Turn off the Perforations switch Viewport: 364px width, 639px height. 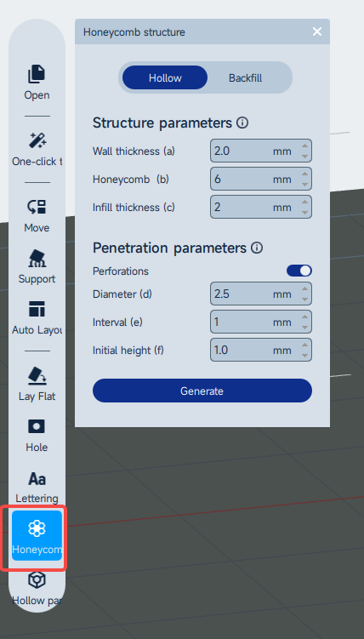(299, 271)
